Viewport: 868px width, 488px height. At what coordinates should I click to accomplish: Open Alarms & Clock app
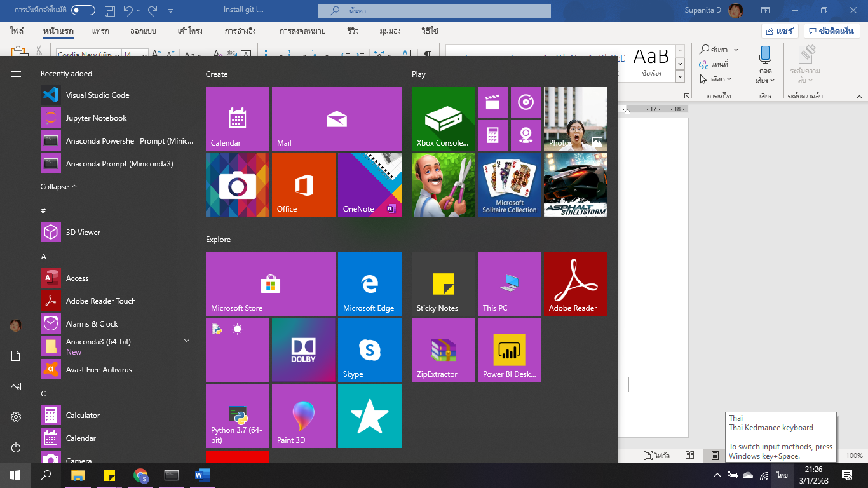tap(118, 324)
